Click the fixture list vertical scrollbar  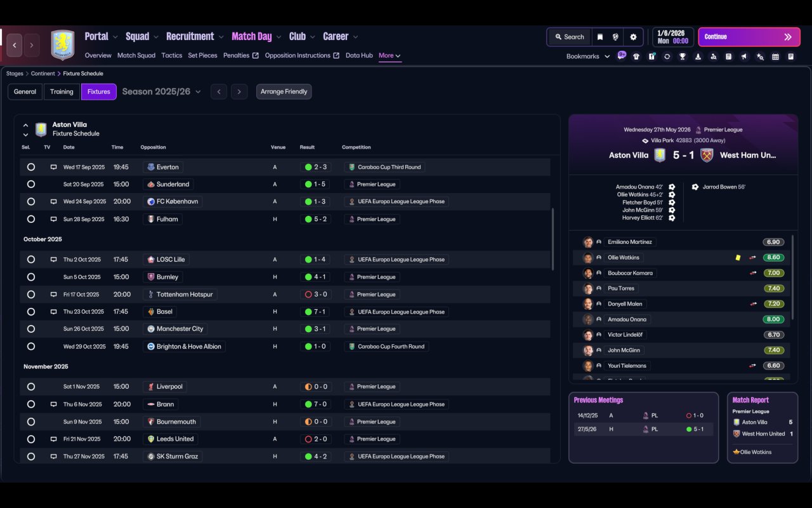[553, 239]
